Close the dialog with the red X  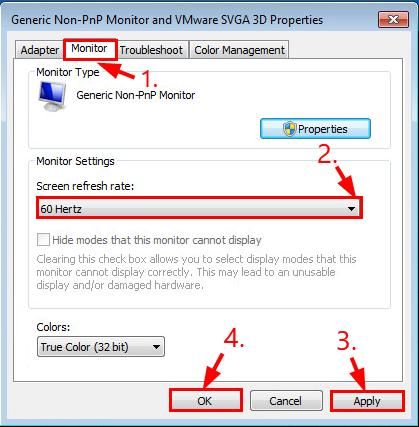(x=393, y=20)
